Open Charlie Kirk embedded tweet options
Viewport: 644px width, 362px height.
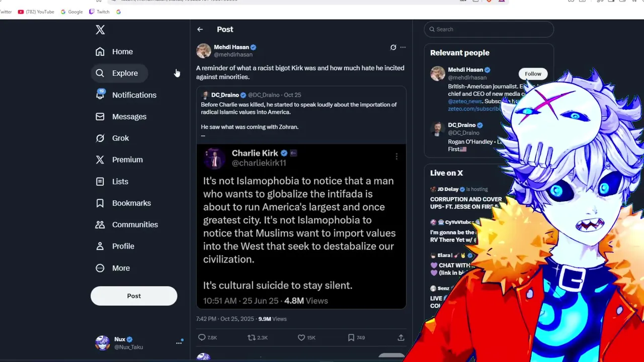tap(396, 157)
